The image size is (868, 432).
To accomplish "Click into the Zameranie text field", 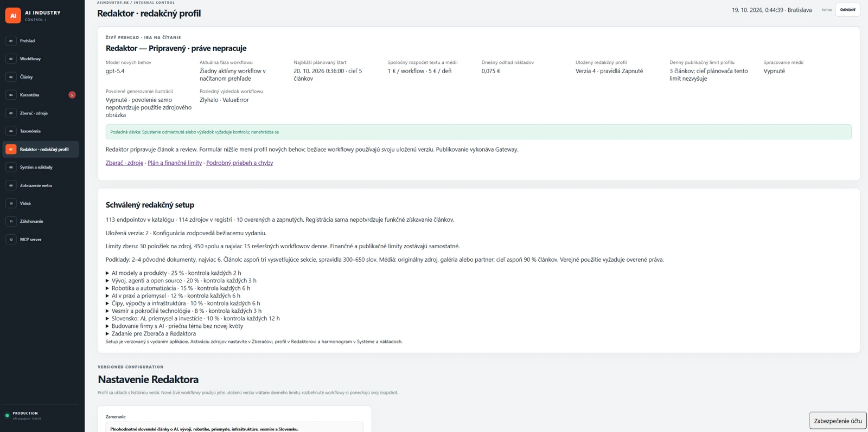I will (x=234, y=428).
